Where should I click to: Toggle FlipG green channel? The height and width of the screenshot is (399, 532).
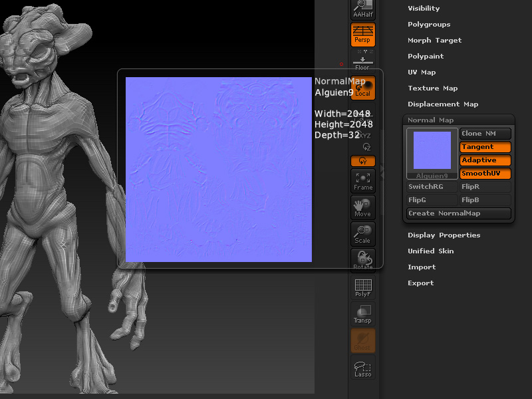[432, 200]
